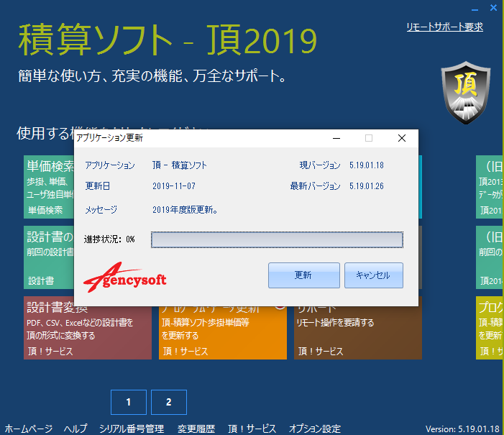Click the update date 2019-11-07
The width and height of the screenshot is (504, 435).
[174, 186]
